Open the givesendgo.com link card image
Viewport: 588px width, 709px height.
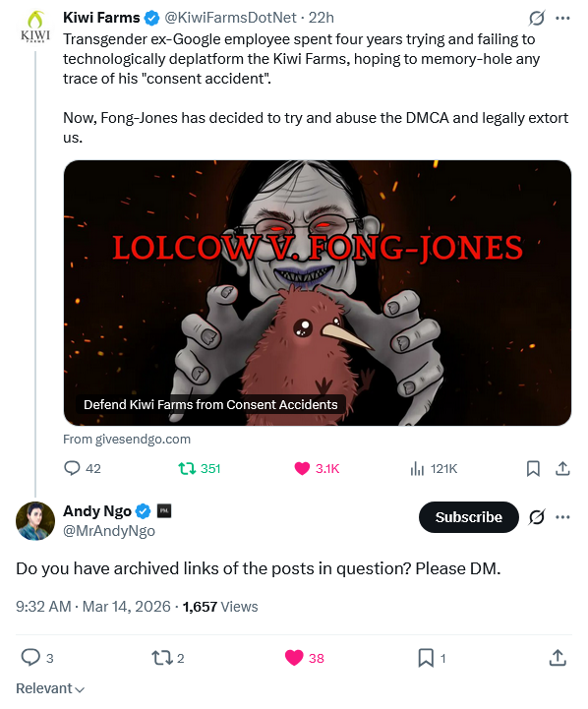318,293
